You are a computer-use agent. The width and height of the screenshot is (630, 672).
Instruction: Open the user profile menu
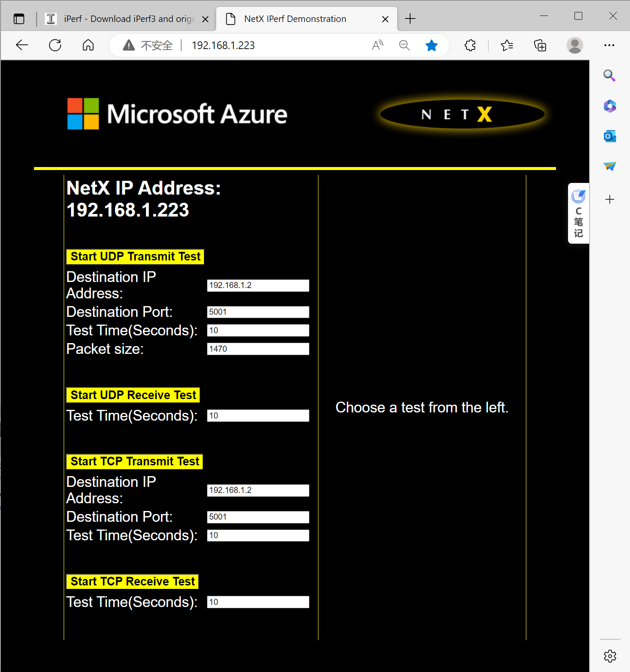(x=574, y=45)
